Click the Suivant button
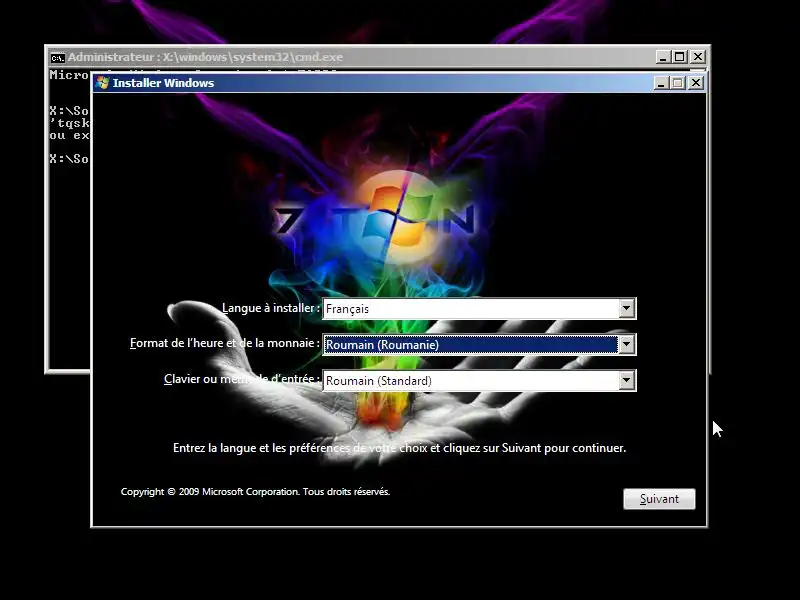Screen dimensions: 800x600 [x=659, y=498]
